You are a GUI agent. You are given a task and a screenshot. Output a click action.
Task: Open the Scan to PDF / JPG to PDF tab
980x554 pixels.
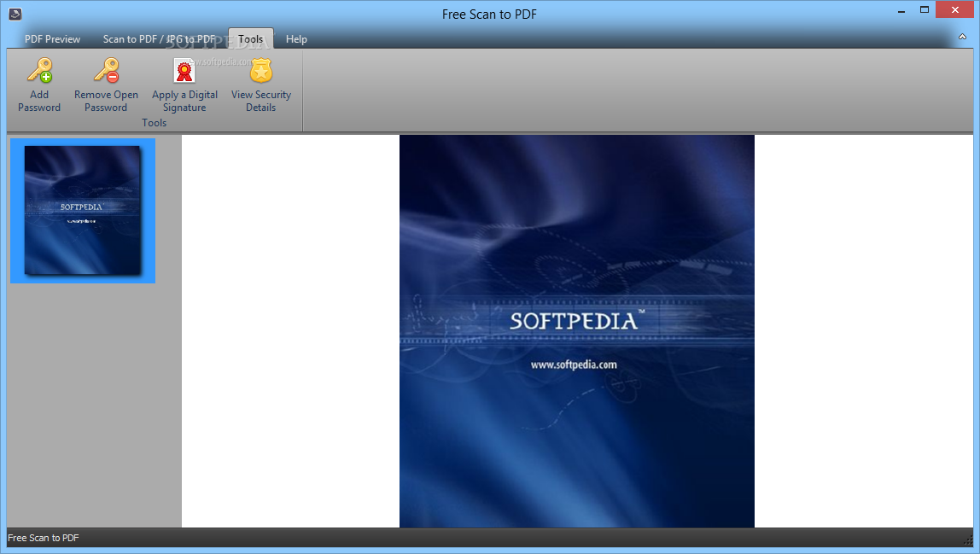(160, 38)
